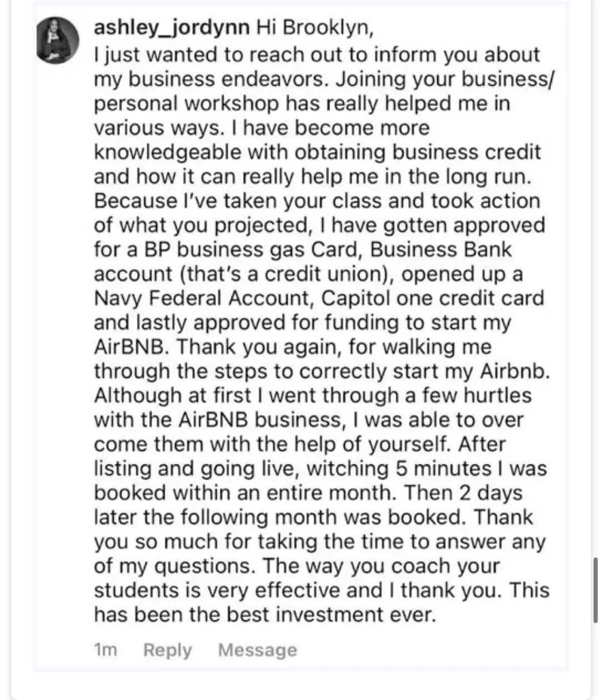Click the phrase 'personal workshop'
The image size is (602, 700).
(187, 103)
